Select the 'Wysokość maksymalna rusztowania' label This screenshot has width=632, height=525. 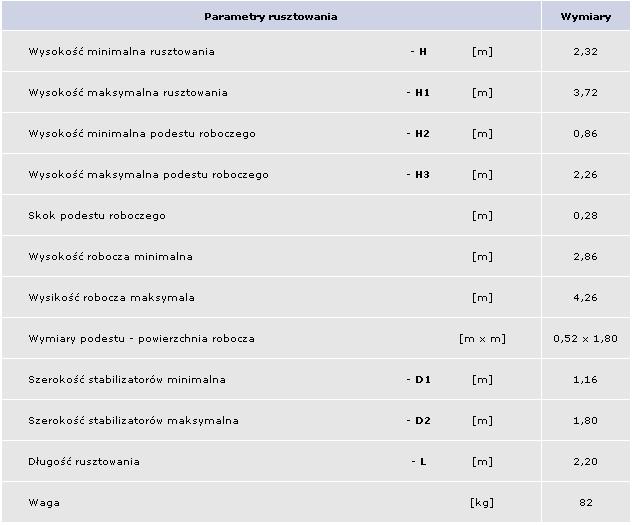[128, 93]
